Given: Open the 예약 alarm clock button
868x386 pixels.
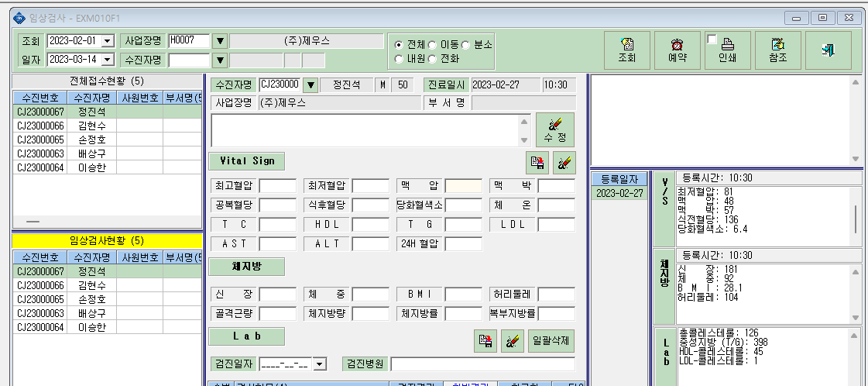Looking at the screenshot, I should (x=677, y=50).
